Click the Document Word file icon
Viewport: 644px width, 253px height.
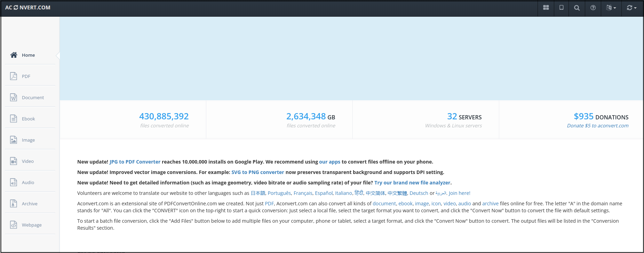pos(14,97)
